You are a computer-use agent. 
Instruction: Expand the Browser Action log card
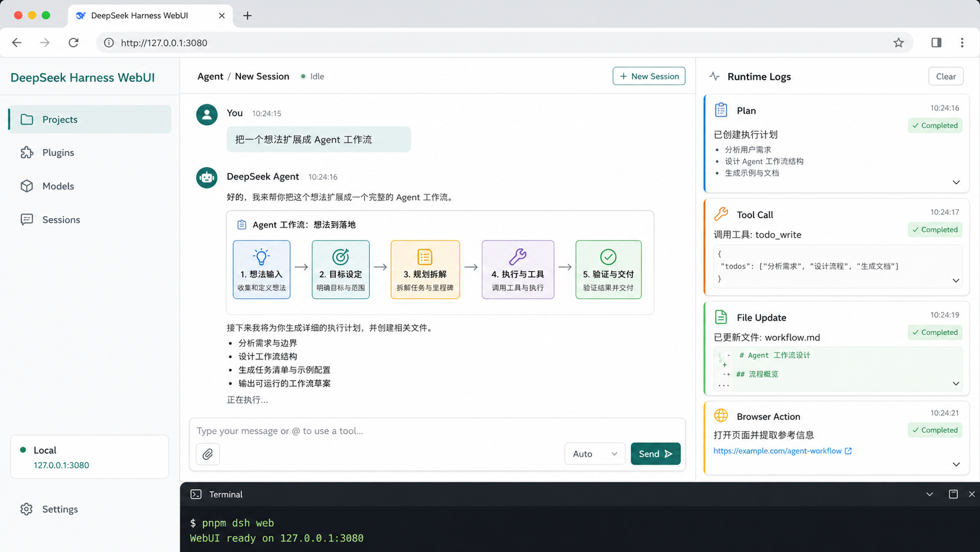956,465
